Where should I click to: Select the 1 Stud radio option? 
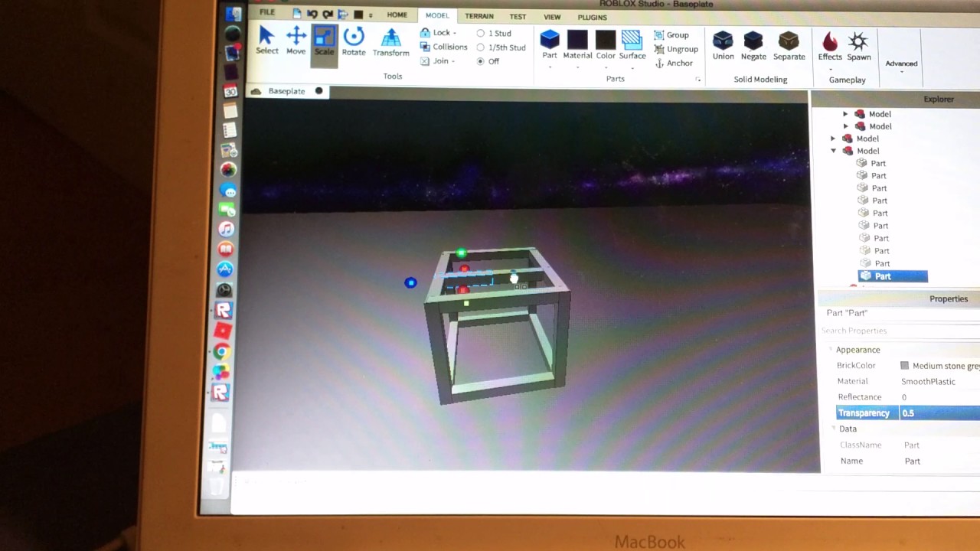click(481, 34)
